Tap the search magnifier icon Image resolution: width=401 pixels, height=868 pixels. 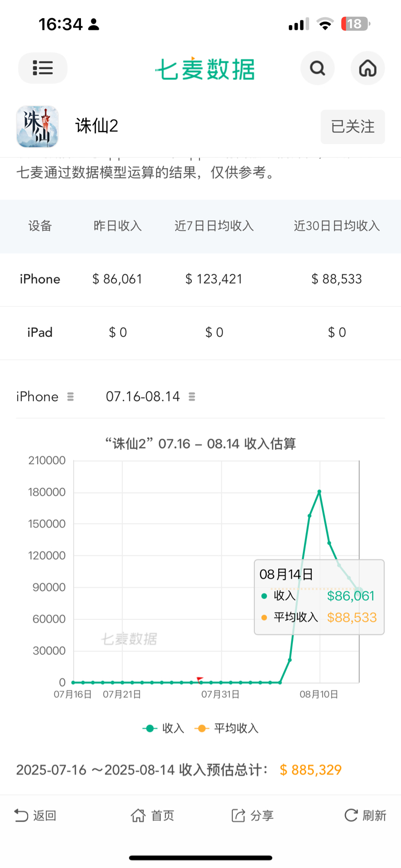click(317, 68)
